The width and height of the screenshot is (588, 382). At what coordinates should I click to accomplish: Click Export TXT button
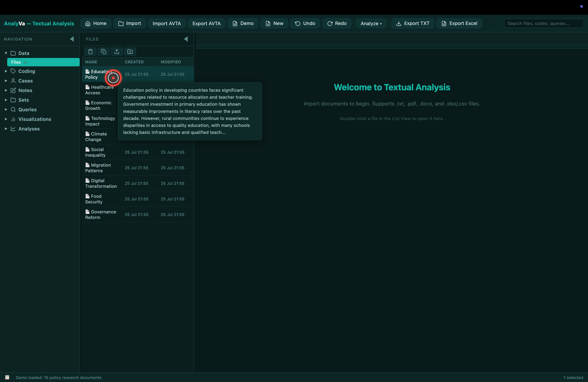tap(413, 23)
